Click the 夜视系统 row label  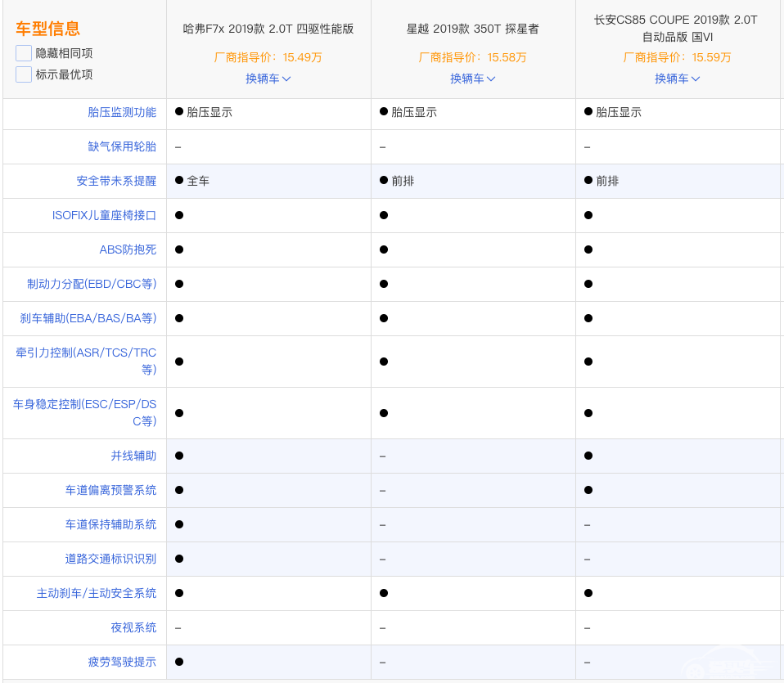pyautogui.click(x=133, y=627)
